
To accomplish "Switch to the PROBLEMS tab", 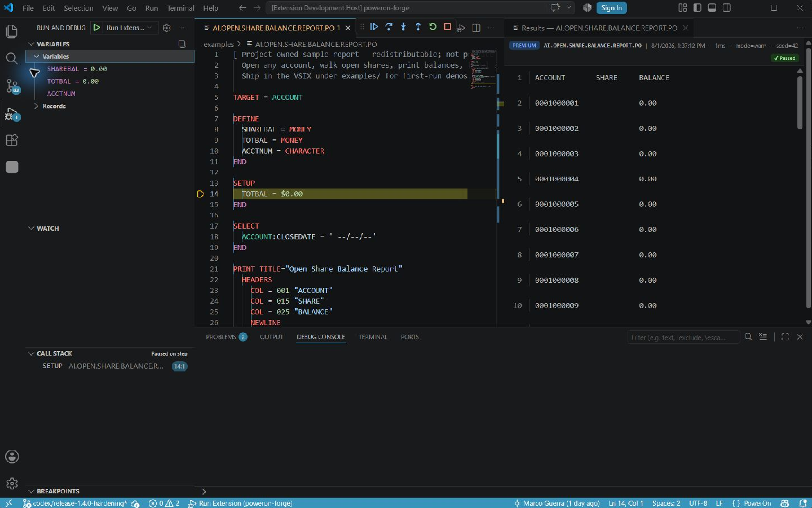I will (x=226, y=337).
